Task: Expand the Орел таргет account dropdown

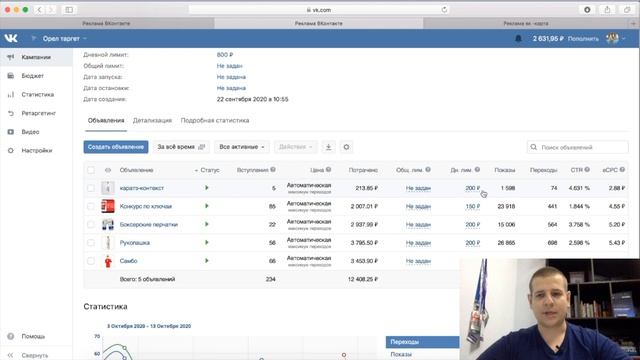Action: click(x=64, y=38)
